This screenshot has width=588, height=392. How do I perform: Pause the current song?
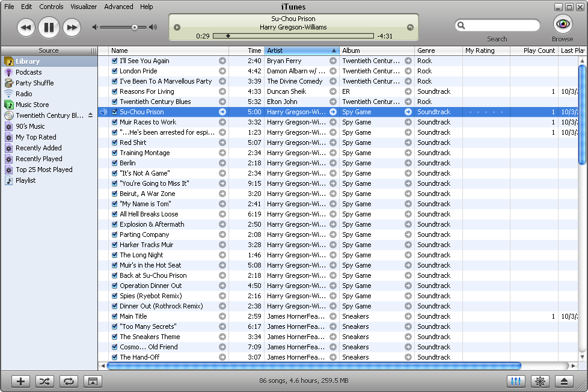[49, 27]
